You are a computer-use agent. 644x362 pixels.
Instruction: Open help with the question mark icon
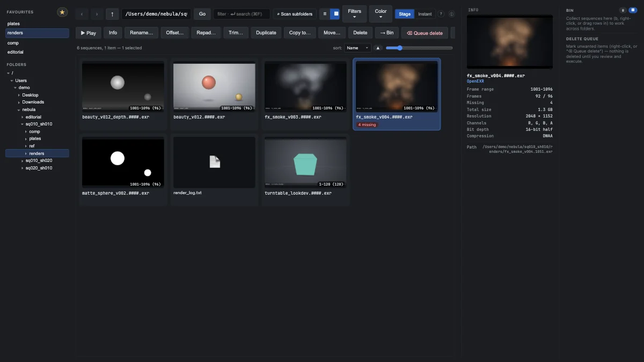441,14
